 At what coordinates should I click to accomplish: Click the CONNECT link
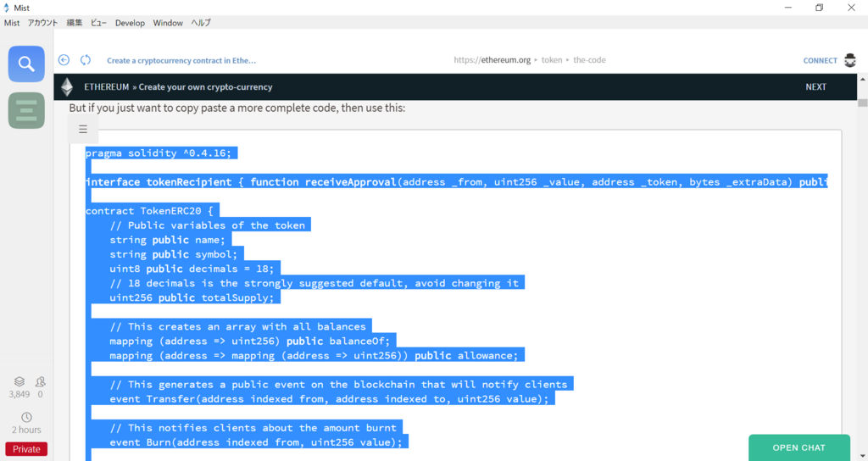(x=820, y=60)
